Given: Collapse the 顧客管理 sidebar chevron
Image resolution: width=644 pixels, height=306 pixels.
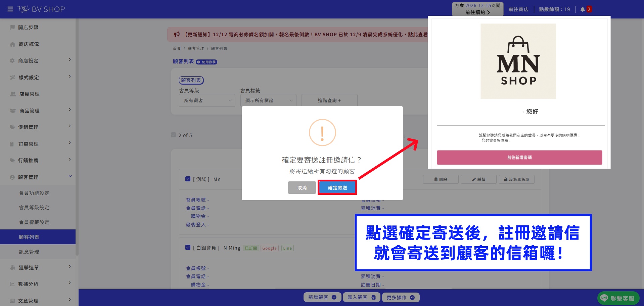Looking at the screenshot, I should tap(70, 176).
